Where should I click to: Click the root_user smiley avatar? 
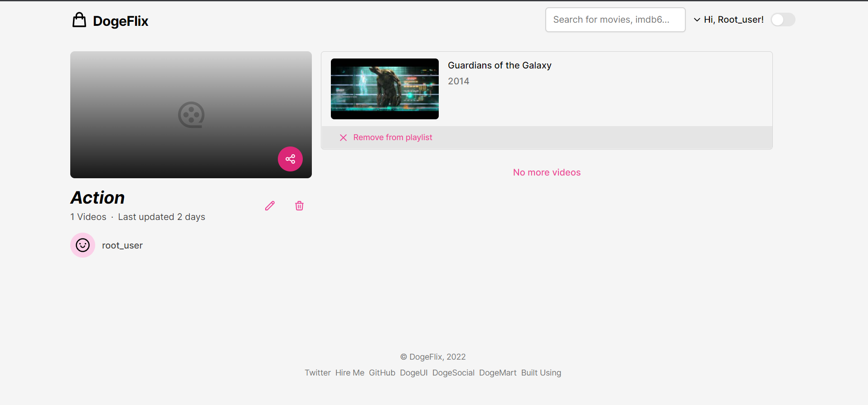tap(82, 245)
